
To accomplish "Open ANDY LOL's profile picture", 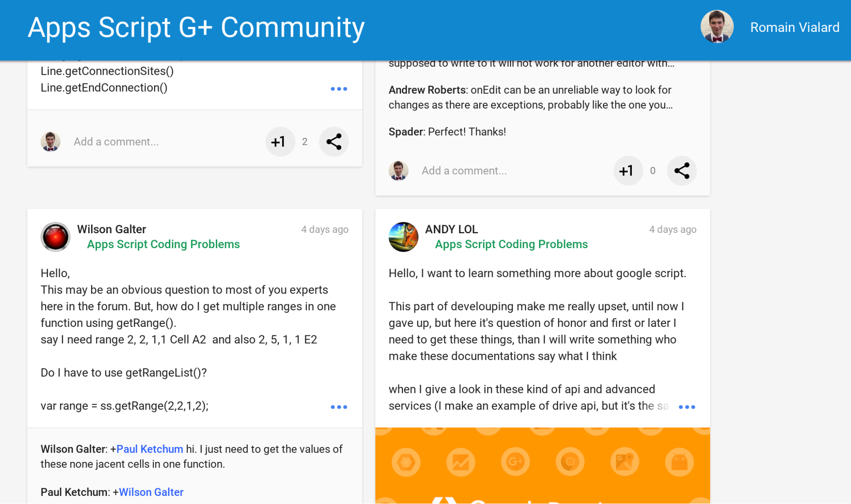I will pyautogui.click(x=403, y=237).
